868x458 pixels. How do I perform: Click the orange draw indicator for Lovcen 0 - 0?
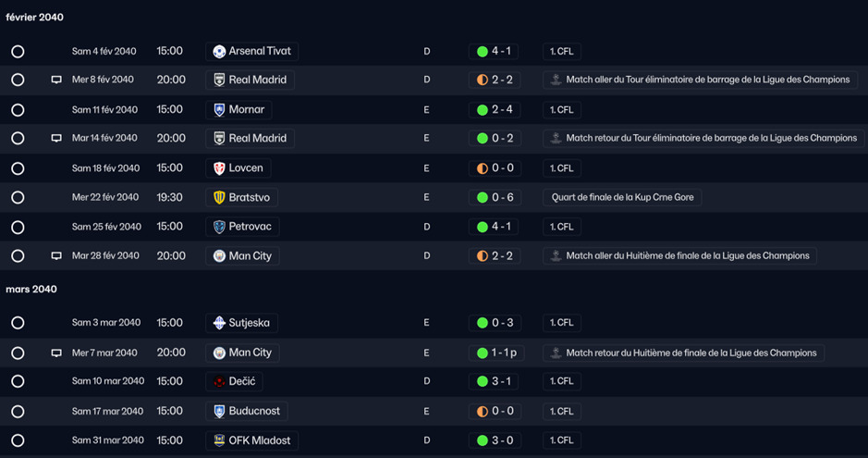pos(483,168)
